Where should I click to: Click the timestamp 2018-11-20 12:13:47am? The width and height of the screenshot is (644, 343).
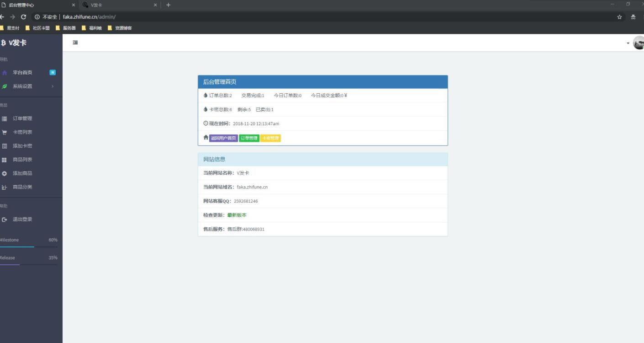(256, 123)
